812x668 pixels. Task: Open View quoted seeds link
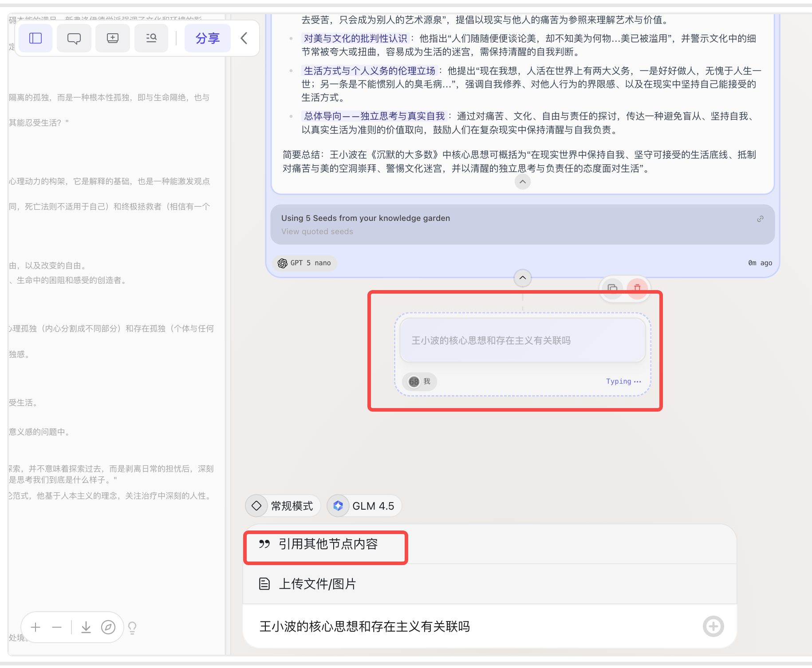(317, 232)
